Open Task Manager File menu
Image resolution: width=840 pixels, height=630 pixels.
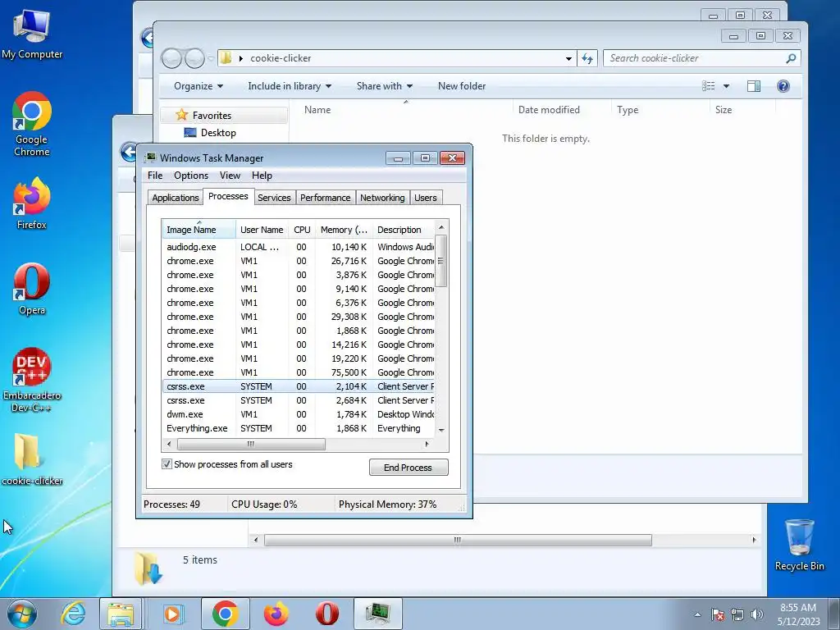tap(155, 176)
